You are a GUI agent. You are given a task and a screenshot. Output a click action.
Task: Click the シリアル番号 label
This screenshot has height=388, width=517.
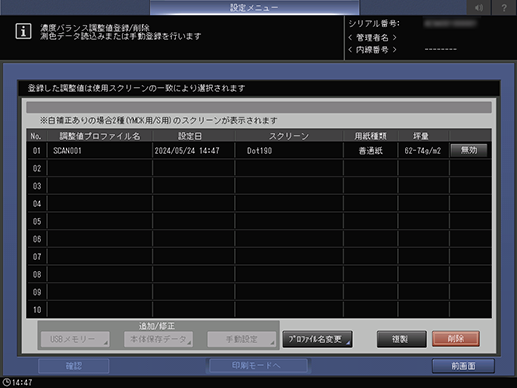click(374, 24)
